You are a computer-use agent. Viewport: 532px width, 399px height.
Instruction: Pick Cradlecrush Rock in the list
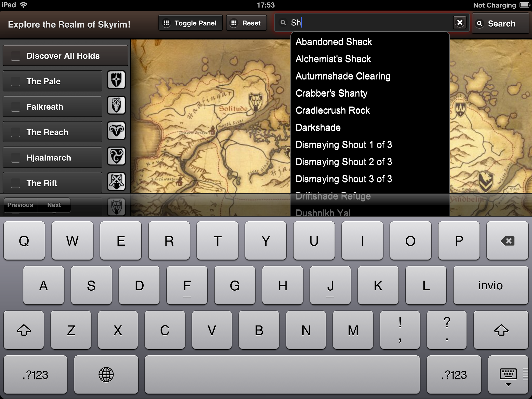coord(370,110)
